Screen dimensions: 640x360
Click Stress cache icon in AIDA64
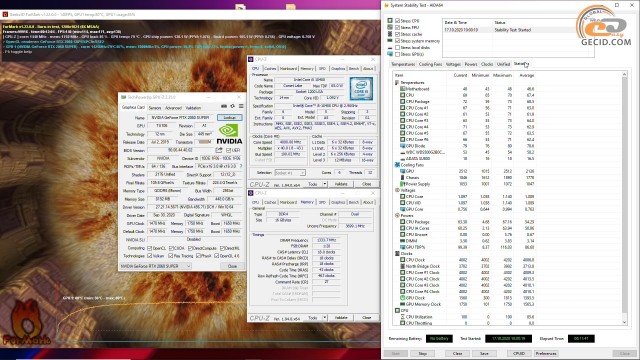coord(390,34)
